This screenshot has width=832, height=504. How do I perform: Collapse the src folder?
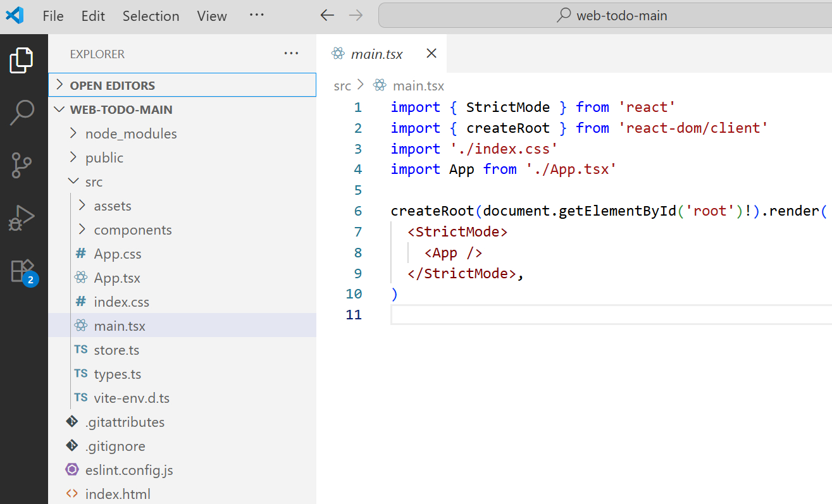[94, 182]
